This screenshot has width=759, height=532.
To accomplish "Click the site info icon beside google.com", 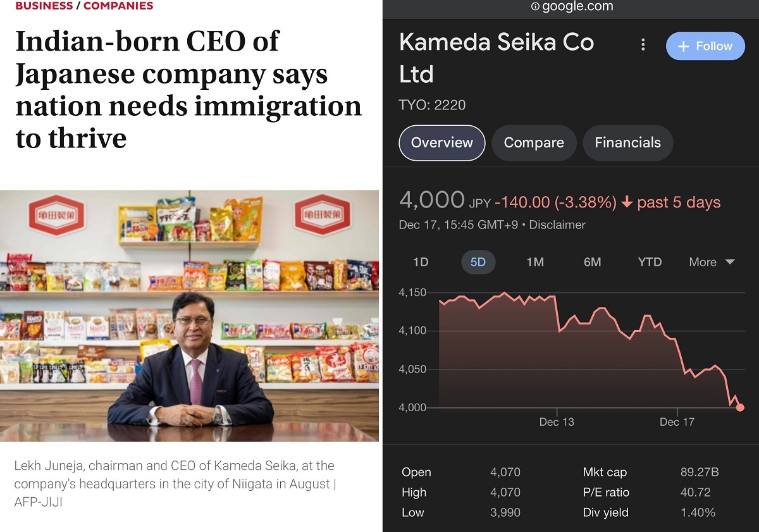I will point(535,6).
